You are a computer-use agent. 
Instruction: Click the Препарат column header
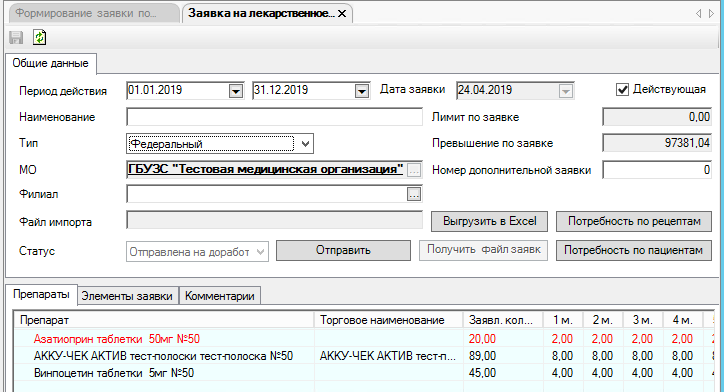tap(164, 320)
